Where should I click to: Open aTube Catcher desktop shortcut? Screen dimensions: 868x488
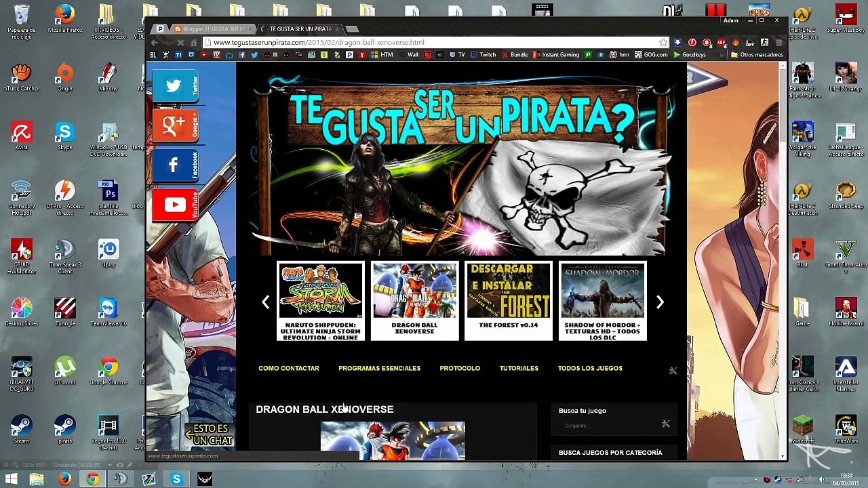[x=22, y=77]
